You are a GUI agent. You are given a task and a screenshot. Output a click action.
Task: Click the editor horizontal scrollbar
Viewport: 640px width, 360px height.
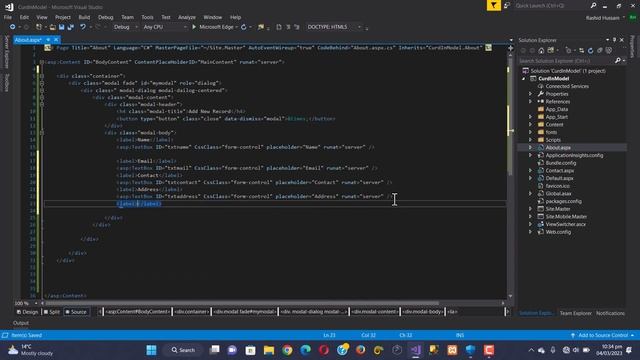[242, 303]
